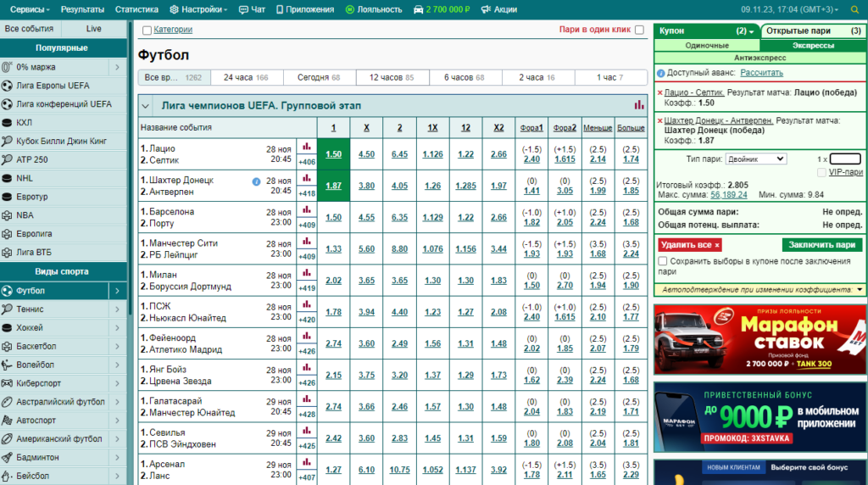Collapse Лига чемпионов UEFA section
This screenshot has width=868, height=485.
tap(145, 106)
